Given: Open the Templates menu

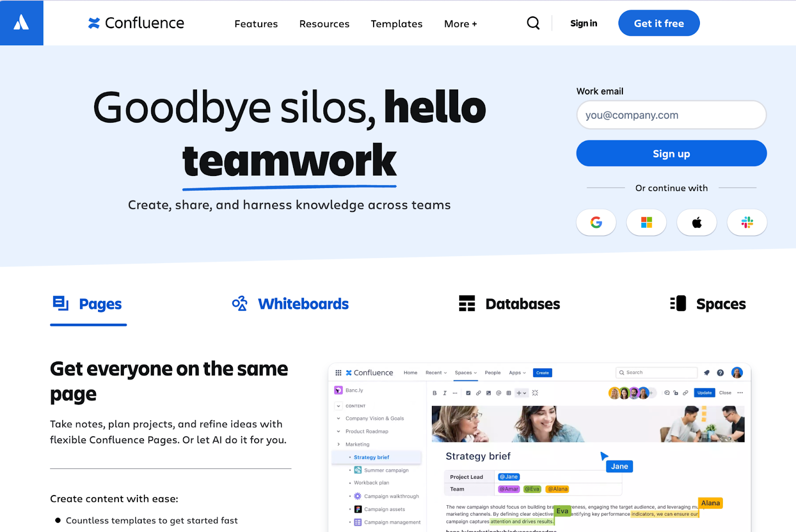Looking at the screenshot, I should [x=397, y=24].
